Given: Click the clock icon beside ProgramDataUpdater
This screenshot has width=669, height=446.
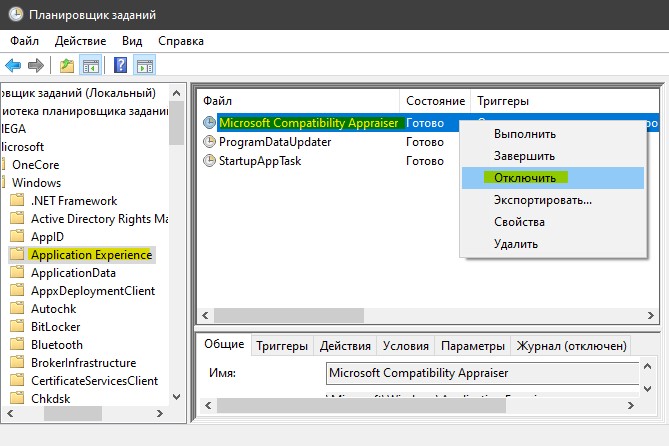Looking at the screenshot, I should point(209,142).
